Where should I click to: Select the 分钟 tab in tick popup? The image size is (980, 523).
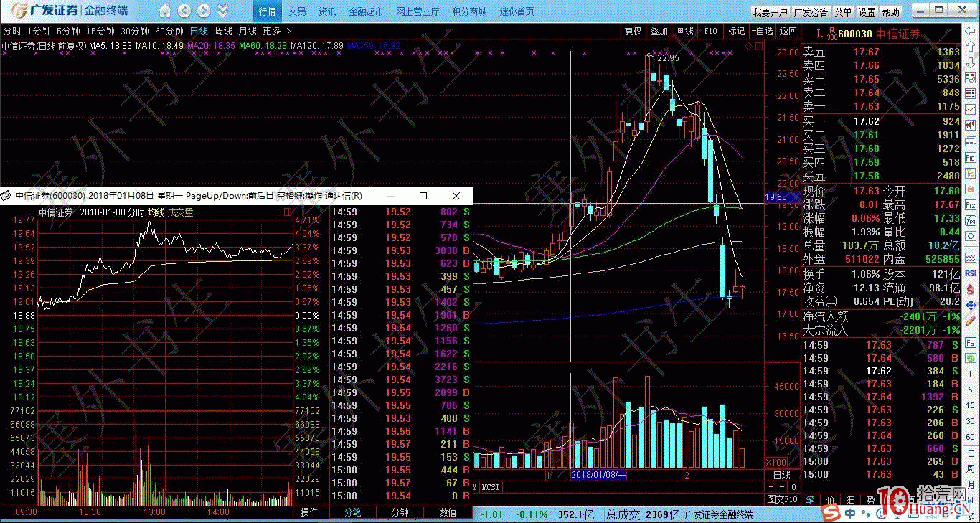pyautogui.click(x=400, y=512)
